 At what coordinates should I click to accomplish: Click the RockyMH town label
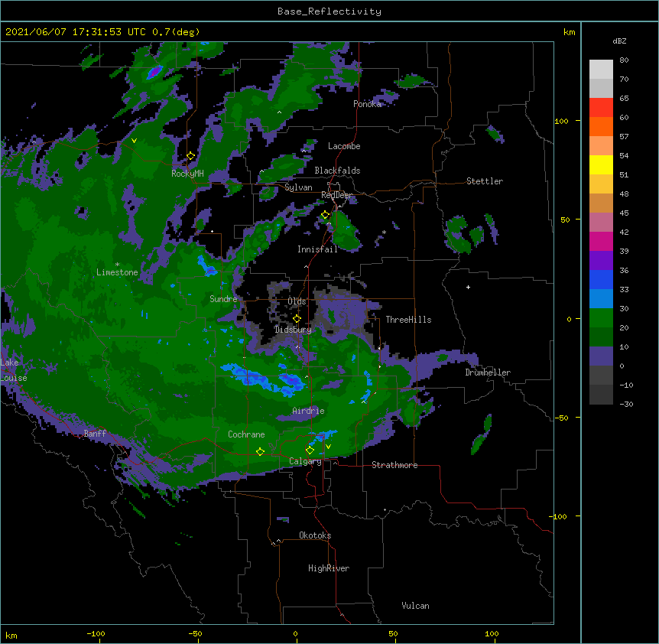(187, 174)
